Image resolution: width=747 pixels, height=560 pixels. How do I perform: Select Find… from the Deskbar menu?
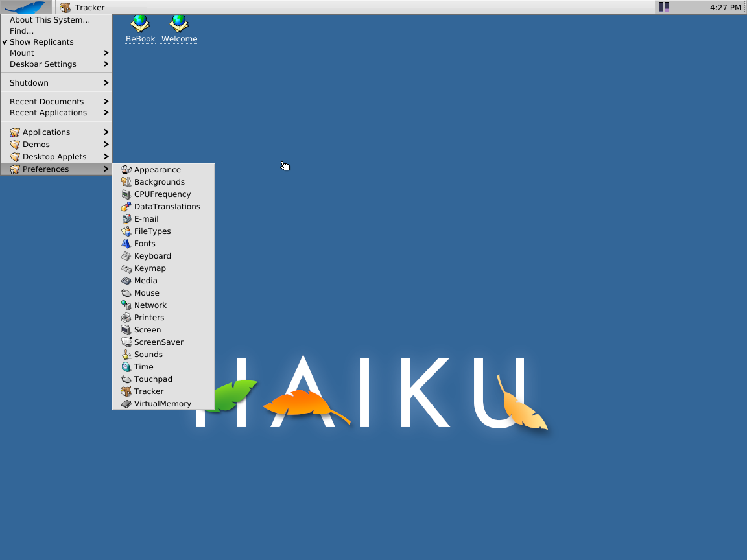point(56,31)
